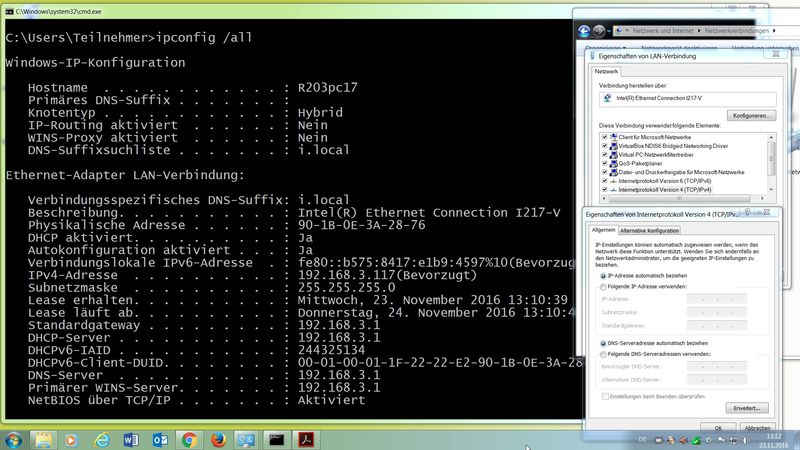The width and height of the screenshot is (800, 450).
Task: Click Netzwerk und Internet breadcrumb
Action: pos(663,31)
